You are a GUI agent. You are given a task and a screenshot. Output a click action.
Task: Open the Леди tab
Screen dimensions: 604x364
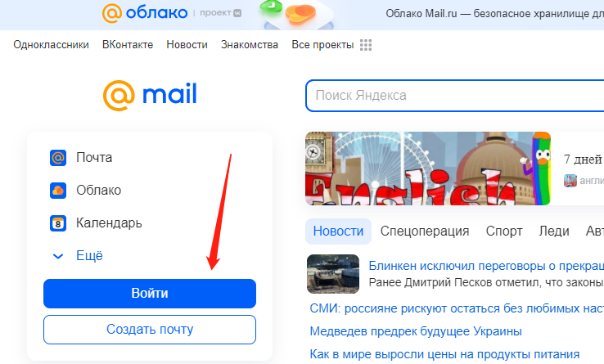(554, 231)
